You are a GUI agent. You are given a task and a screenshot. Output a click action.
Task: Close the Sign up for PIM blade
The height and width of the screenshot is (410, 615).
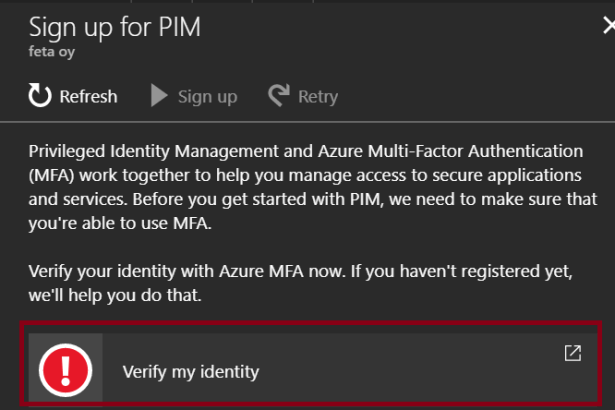608,27
